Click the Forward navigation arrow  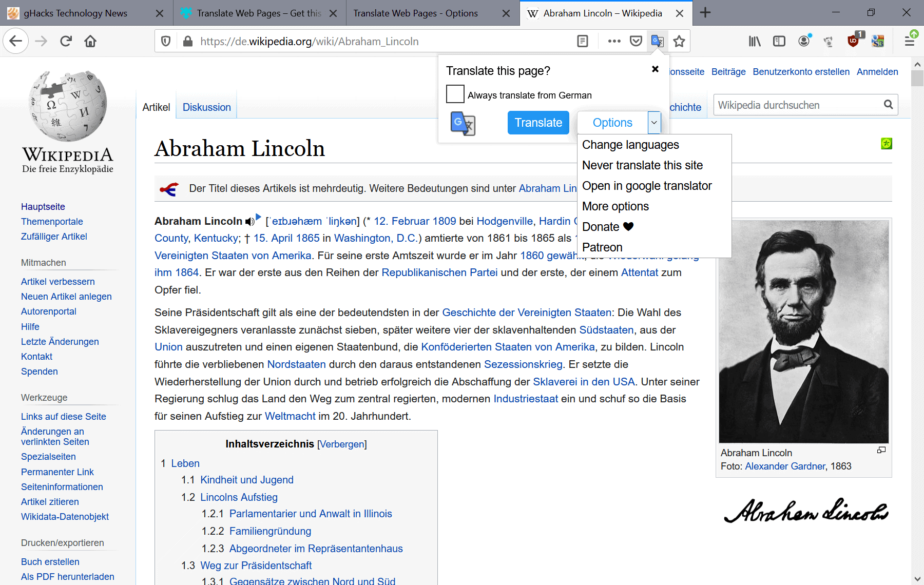tap(41, 41)
